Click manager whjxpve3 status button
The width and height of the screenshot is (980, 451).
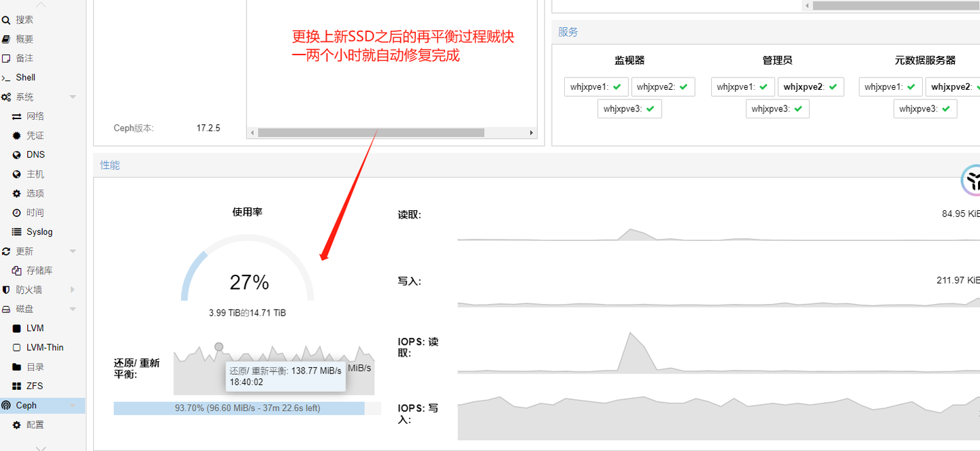point(777,109)
